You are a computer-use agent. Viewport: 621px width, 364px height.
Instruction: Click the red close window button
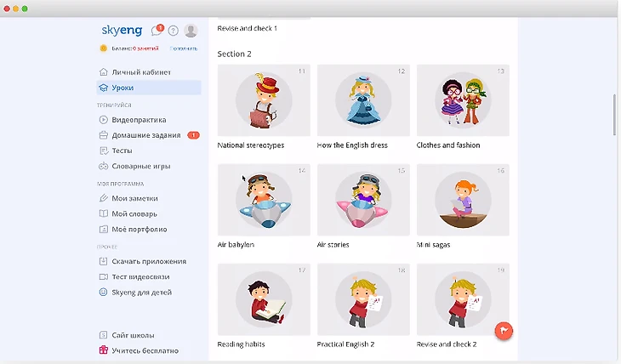click(7, 9)
